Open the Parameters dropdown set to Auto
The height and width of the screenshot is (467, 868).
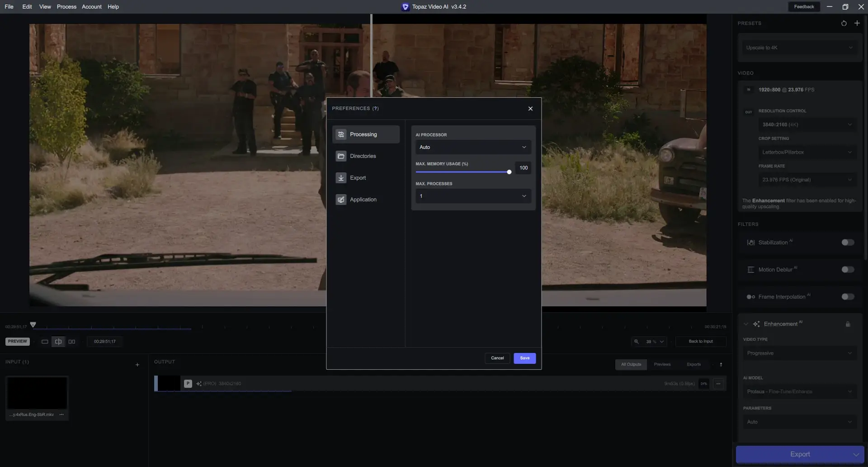click(800, 422)
